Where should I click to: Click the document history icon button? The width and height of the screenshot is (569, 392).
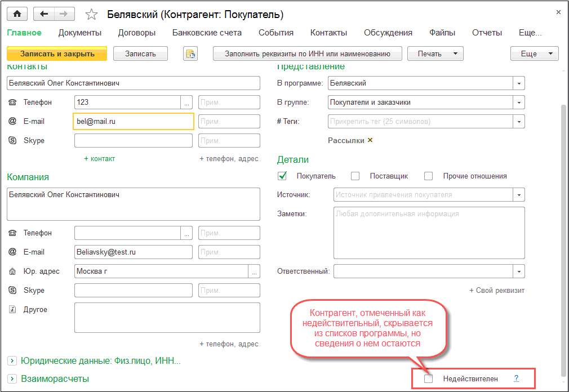[x=190, y=54]
